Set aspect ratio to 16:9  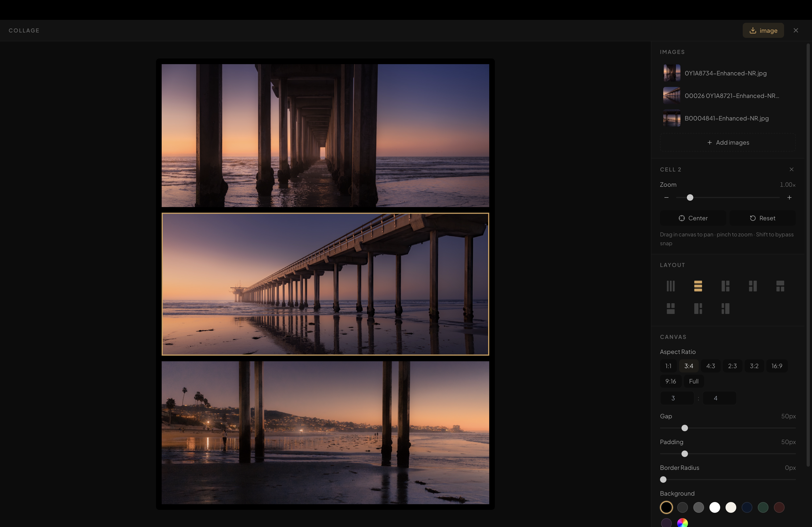tap(777, 366)
